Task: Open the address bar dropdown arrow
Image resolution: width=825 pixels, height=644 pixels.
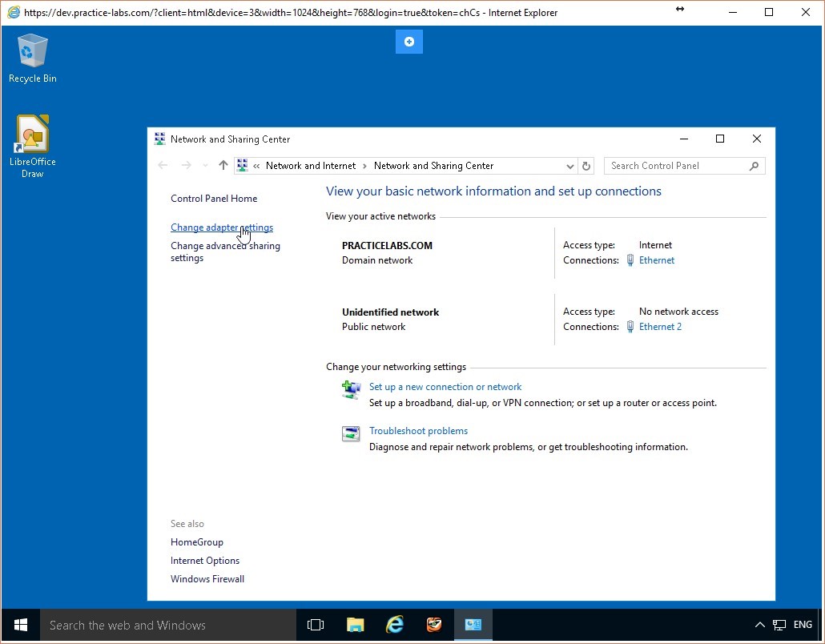Action: [x=569, y=166]
